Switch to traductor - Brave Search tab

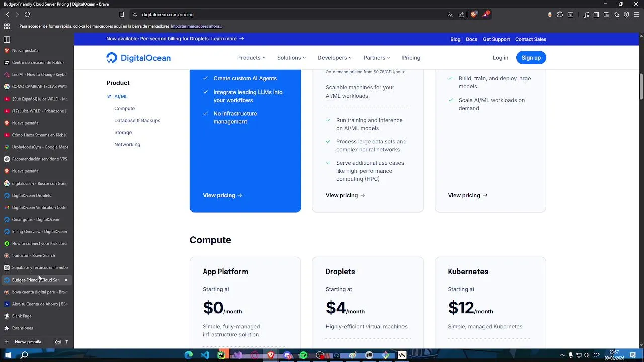(x=37, y=256)
